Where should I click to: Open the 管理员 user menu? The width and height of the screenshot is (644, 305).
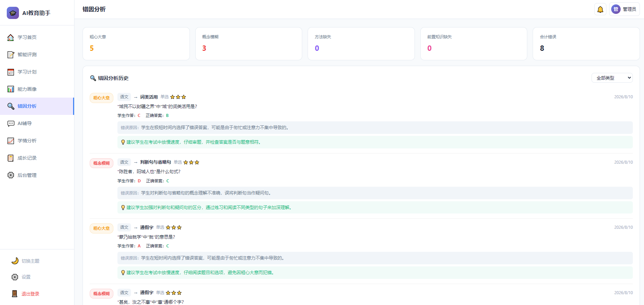pos(625,9)
